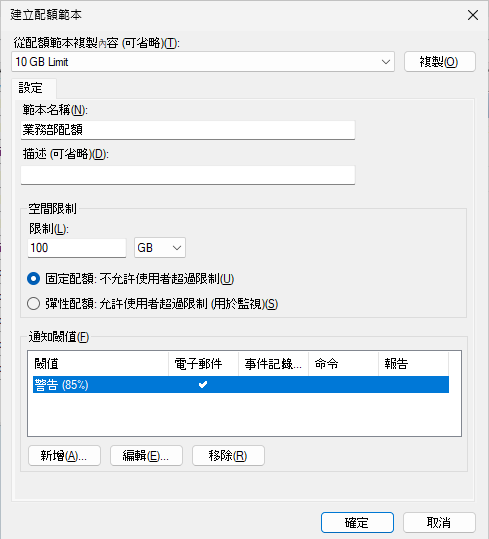The image size is (489, 539).
Task: Click the 事件記錄 column header
Action: pyautogui.click(x=274, y=364)
